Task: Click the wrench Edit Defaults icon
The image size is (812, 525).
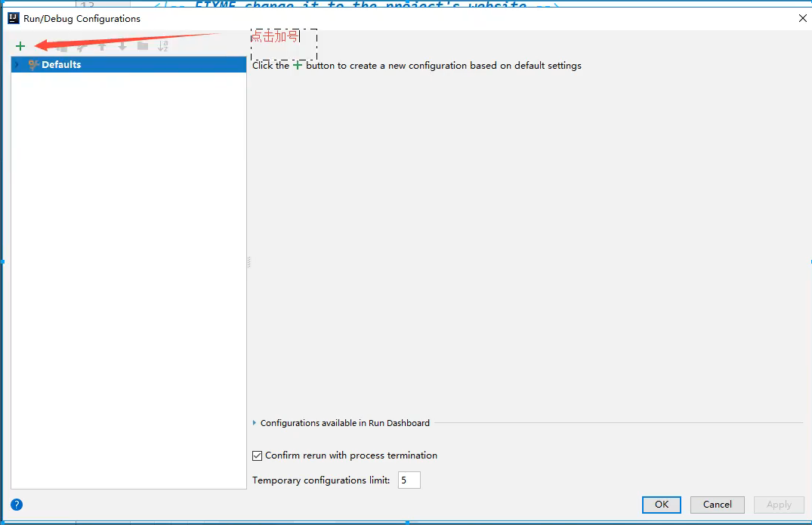Action: 82,47
